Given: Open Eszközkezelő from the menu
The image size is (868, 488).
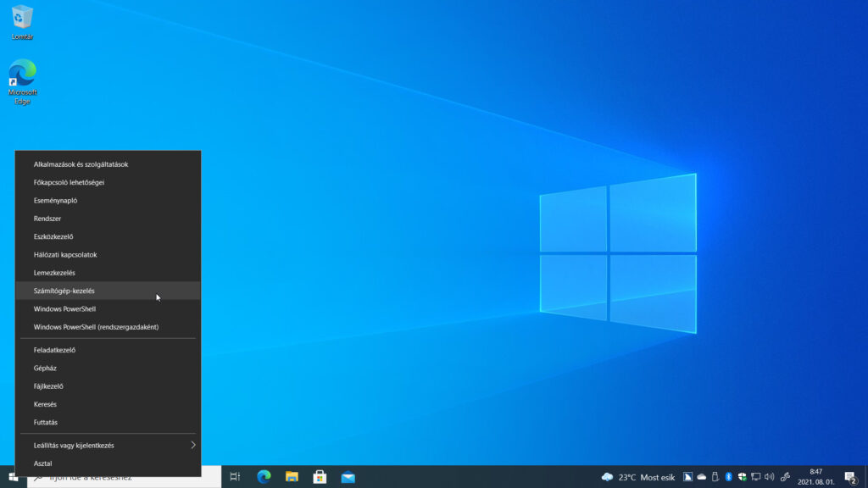Looking at the screenshot, I should pos(108,237).
